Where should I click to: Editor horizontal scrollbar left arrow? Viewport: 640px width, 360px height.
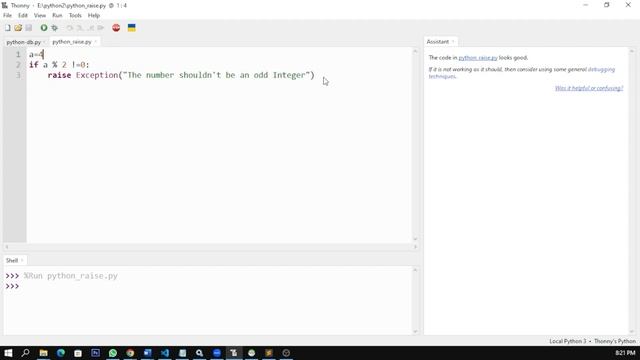pyautogui.click(x=7, y=247)
